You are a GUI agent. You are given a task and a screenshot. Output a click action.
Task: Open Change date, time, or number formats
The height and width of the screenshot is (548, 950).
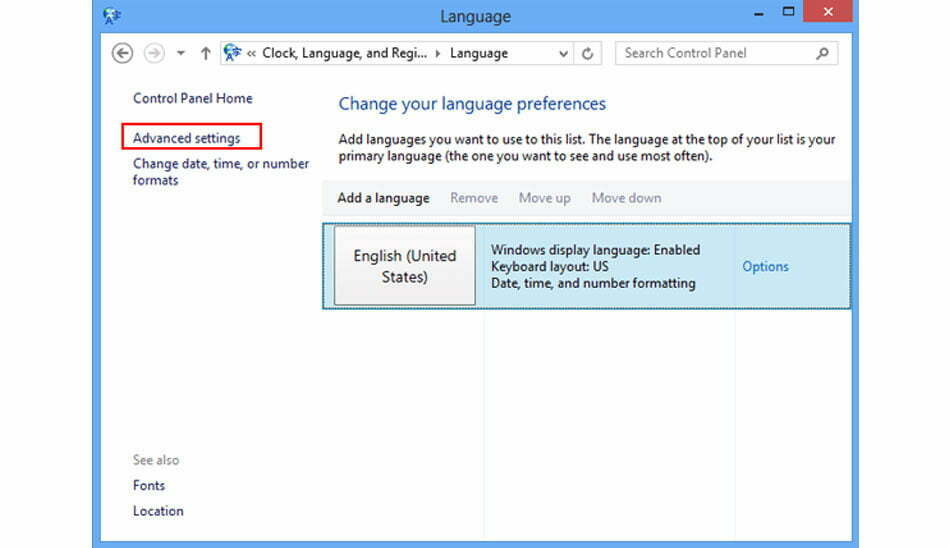(x=221, y=172)
